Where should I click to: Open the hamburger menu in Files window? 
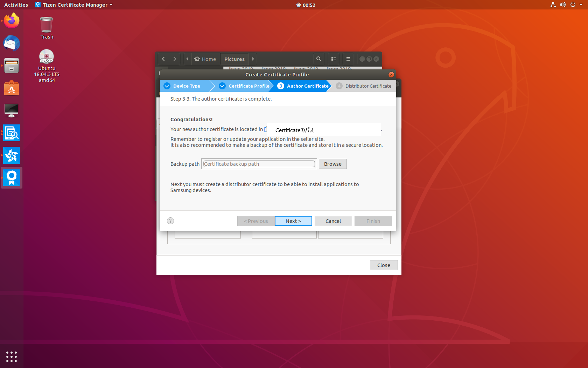(x=348, y=59)
